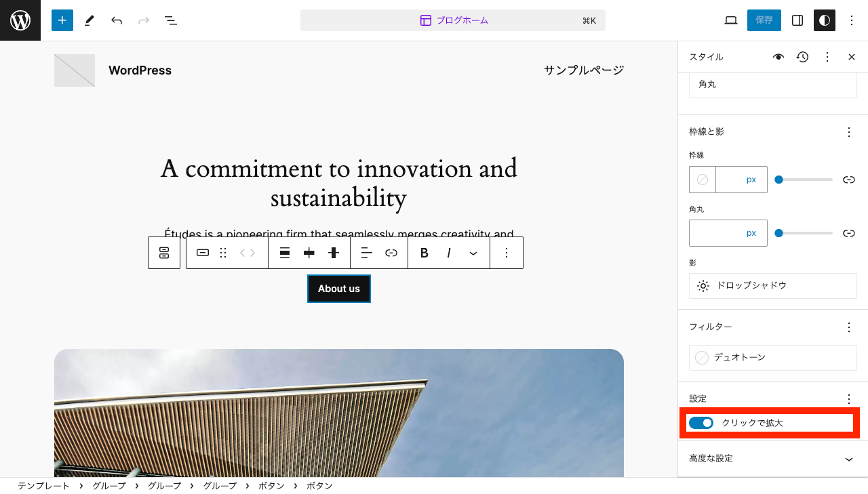Select the 角丸 style variation item
The width and height of the screenshot is (868, 494).
(x=773, y=85)
